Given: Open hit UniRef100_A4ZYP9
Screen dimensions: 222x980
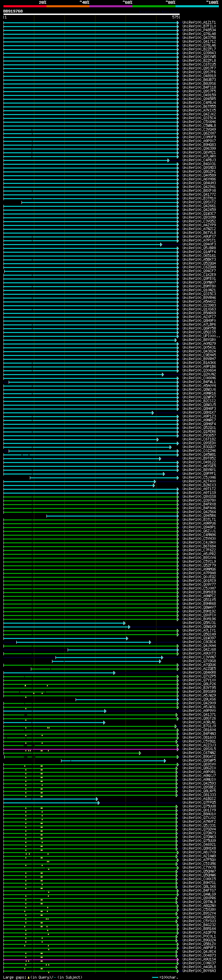Looking at the screenshot, I should 199,225.
